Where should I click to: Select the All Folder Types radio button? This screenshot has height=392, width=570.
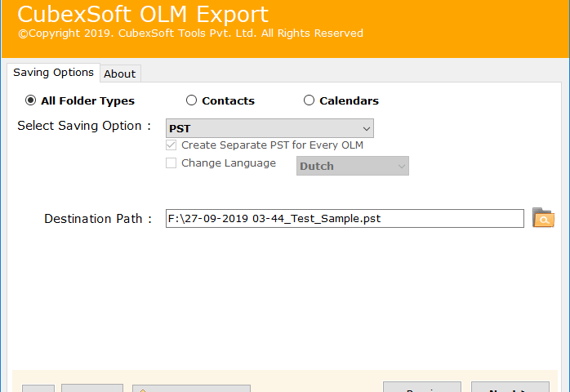30,100
